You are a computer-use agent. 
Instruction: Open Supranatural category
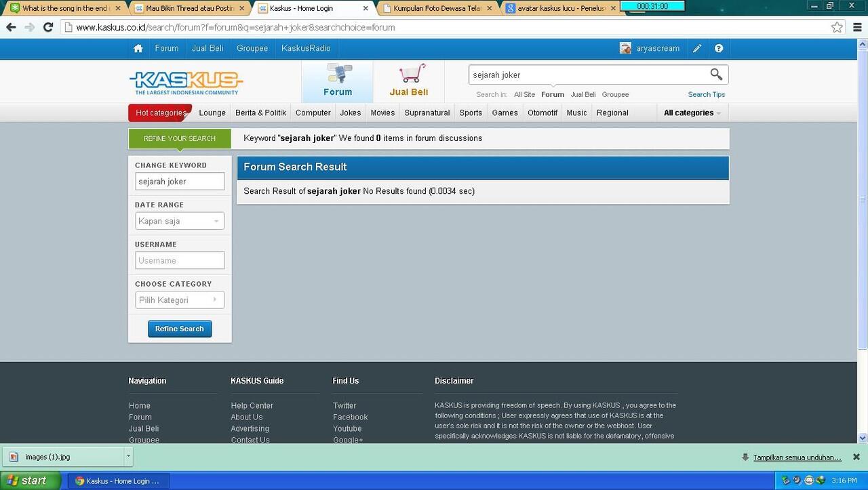pyautogui.click(x=427, y=113)
